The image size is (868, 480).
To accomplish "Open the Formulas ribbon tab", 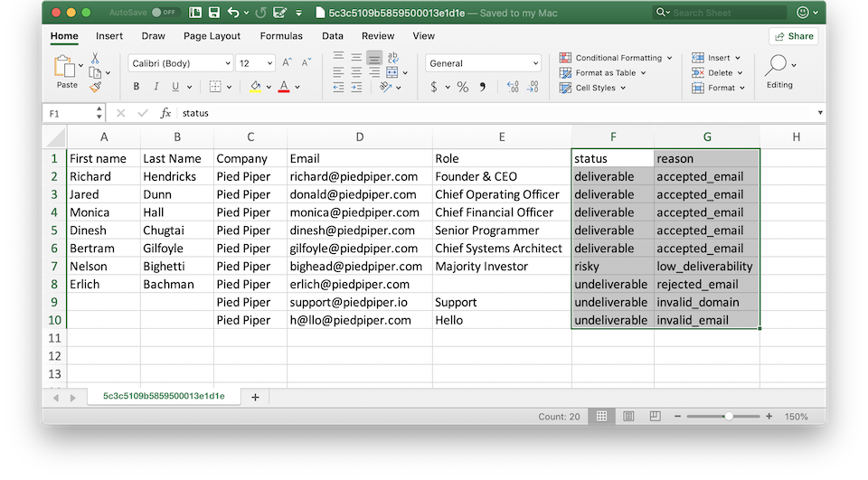I will point(281,35).
